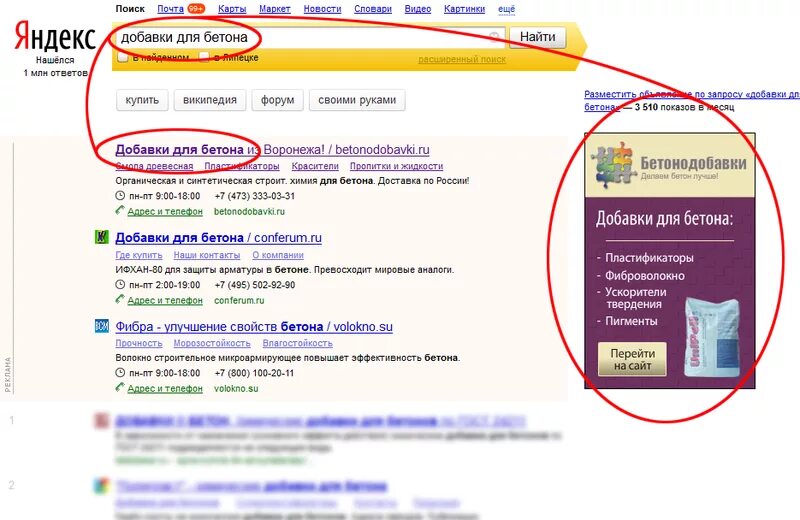The width and height of the screenshot is (800, 520).
Task: Open the 'Разместить объявление по запросу' link
Action: click(x=691, y=100)
